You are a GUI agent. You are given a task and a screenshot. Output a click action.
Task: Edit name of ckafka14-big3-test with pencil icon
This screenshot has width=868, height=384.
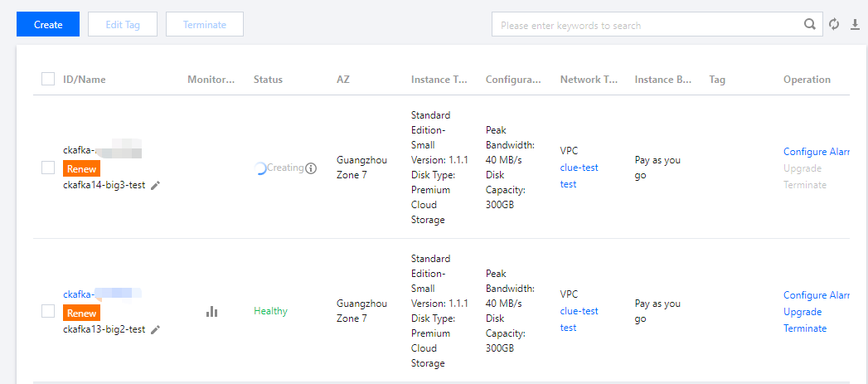point(155,186)
